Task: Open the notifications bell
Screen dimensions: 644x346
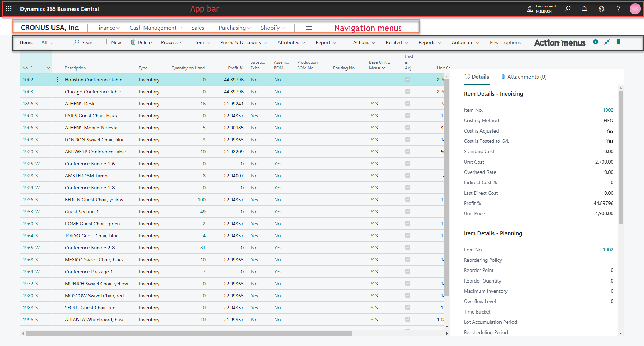Action: pos(584,9)
